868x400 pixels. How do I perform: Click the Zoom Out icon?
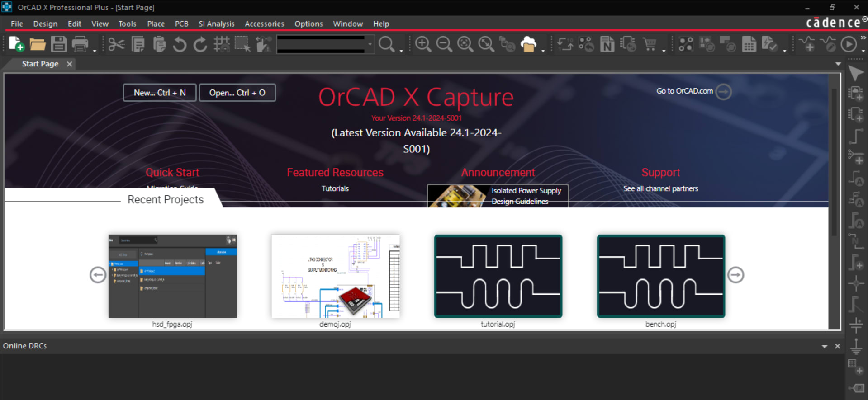(444, 44)
